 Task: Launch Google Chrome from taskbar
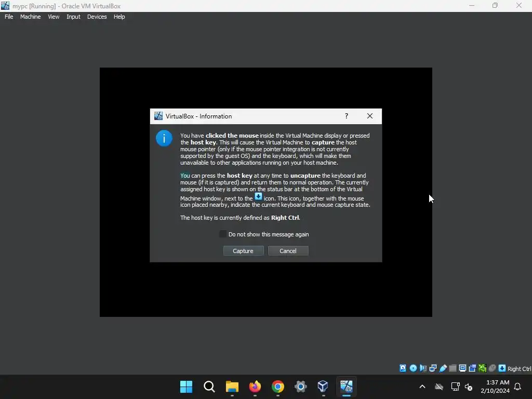[x=277, y=387]
